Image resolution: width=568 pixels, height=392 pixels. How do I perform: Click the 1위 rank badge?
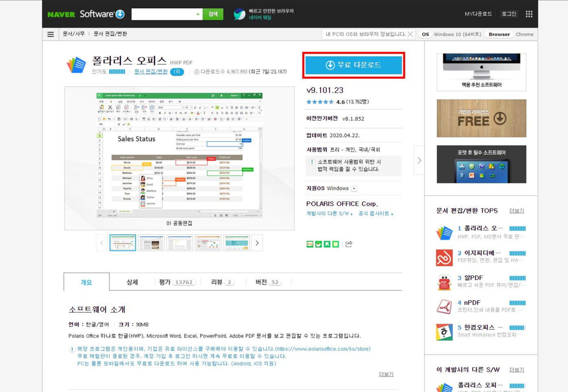click(177, 72)
